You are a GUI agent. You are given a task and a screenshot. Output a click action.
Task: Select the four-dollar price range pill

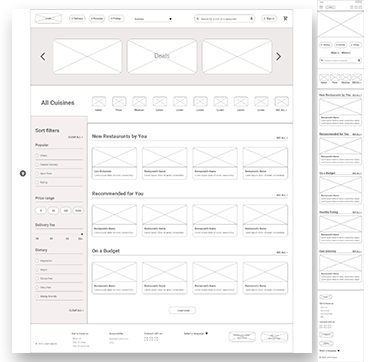[x=78, y=211]
